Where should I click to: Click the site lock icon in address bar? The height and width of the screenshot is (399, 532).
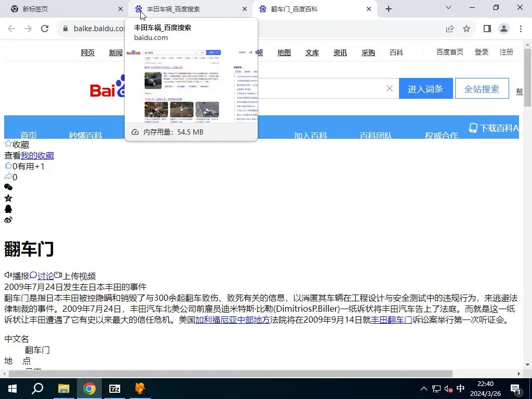[x=65, y=29]
